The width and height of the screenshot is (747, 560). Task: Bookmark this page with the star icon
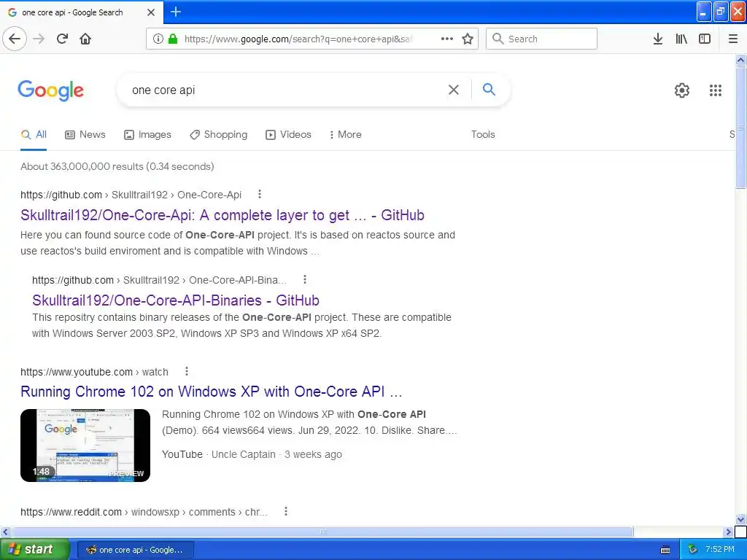point(468,39)
